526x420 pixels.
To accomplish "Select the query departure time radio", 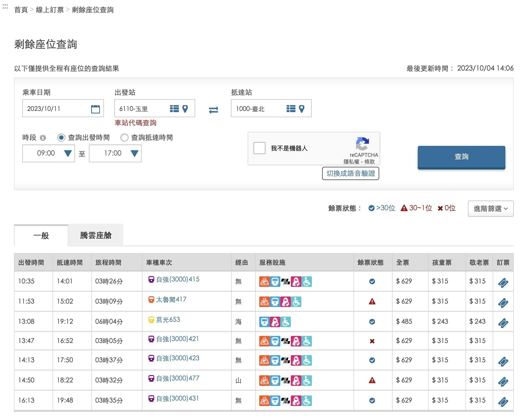I will [x=61, y=138].
